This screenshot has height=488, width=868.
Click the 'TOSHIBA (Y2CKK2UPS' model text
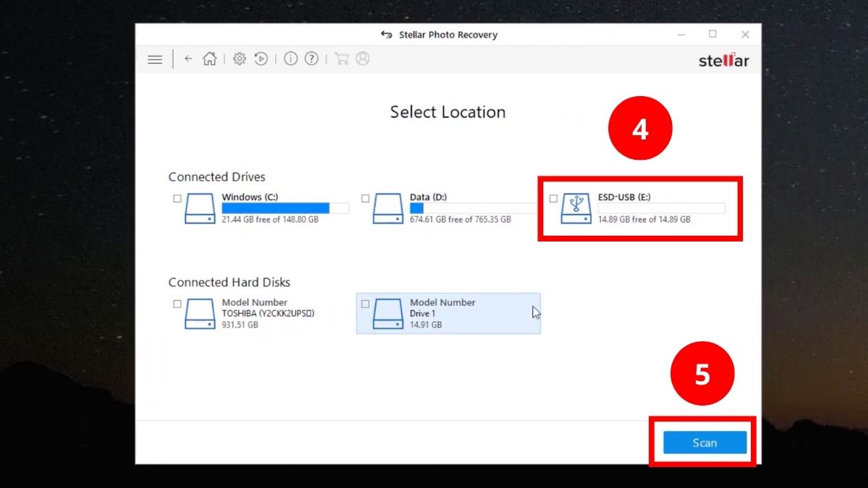(268, 314)
